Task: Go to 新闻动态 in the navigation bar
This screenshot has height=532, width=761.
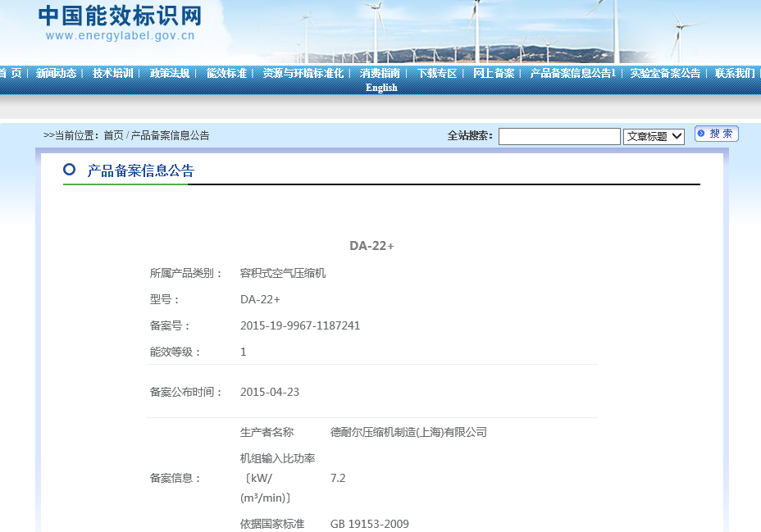Action: tap(57, 73)
